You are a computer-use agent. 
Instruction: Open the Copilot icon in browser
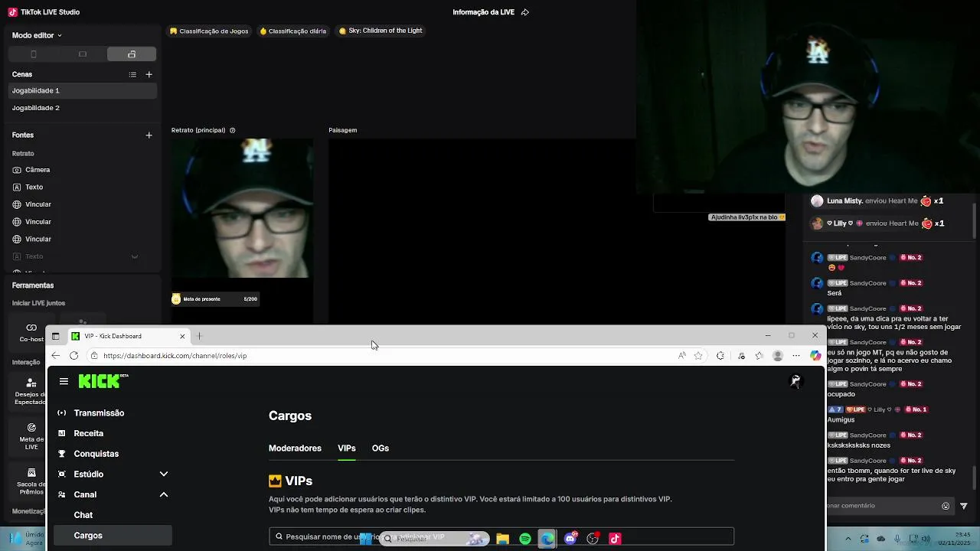click(815, 356)
